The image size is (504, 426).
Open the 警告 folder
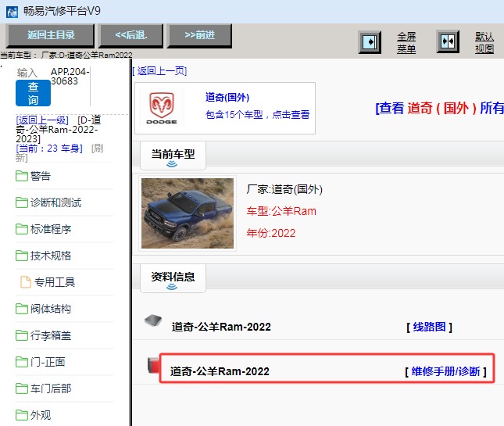pos(40,176)
